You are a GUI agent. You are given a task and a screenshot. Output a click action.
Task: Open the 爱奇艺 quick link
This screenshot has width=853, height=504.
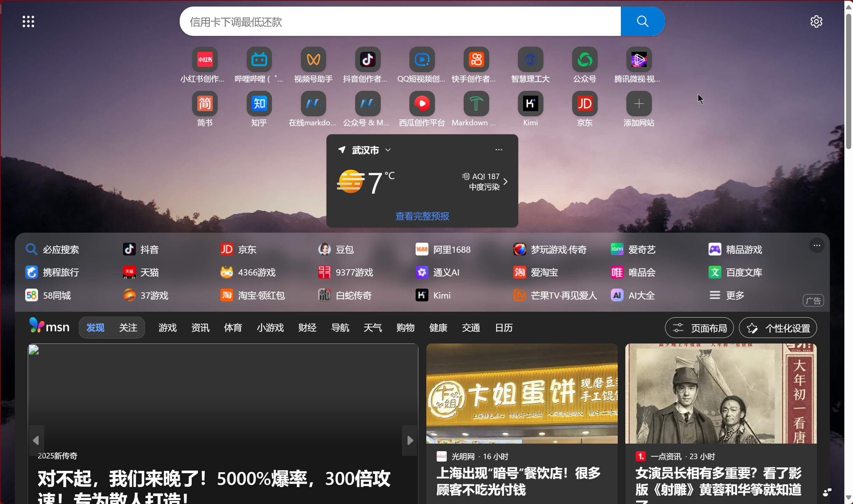tap(633, 249)
